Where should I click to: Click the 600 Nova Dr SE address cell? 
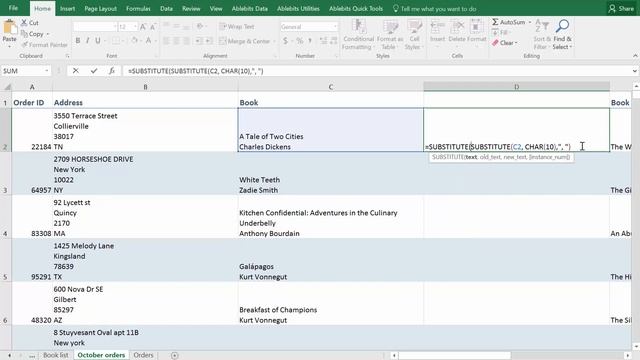(x=145, y=303)
